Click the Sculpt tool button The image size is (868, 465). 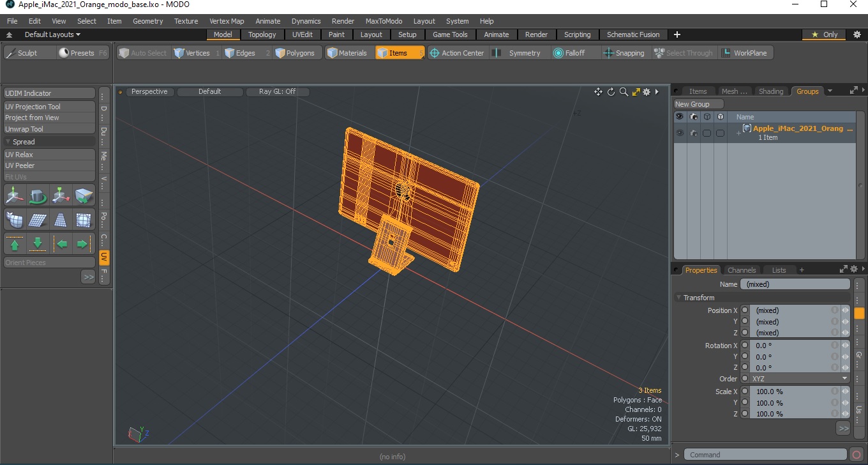(x=29, y=53)
